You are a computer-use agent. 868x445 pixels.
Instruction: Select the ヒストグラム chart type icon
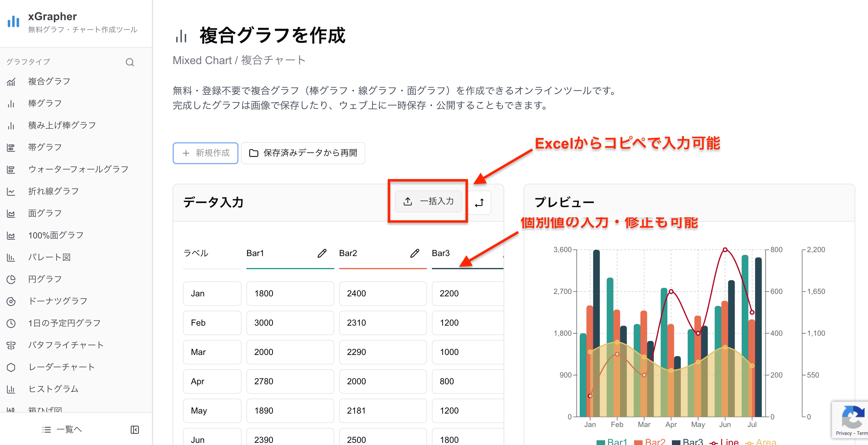tap(11, 389)
